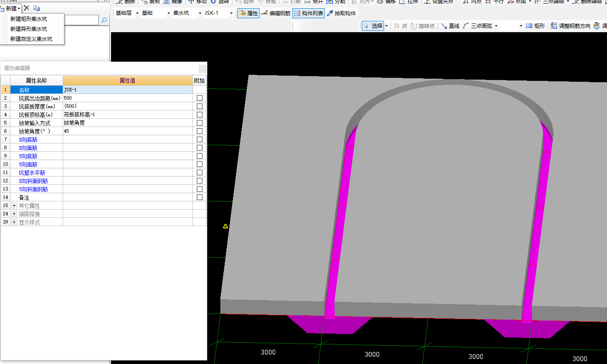Viewport: 607px width, 364px height.
Task: Open the 集水坑 component type dropdown
Action: click(200, 13)
